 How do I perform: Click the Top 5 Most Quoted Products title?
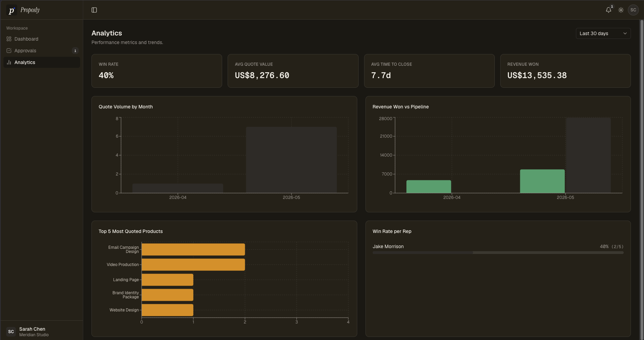[131, 231]
